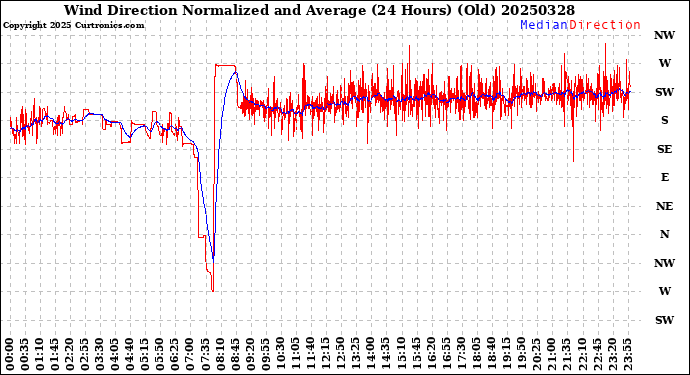Click the 'Copyright 2025 Curtronics.com' text

(x=73, y=25)
